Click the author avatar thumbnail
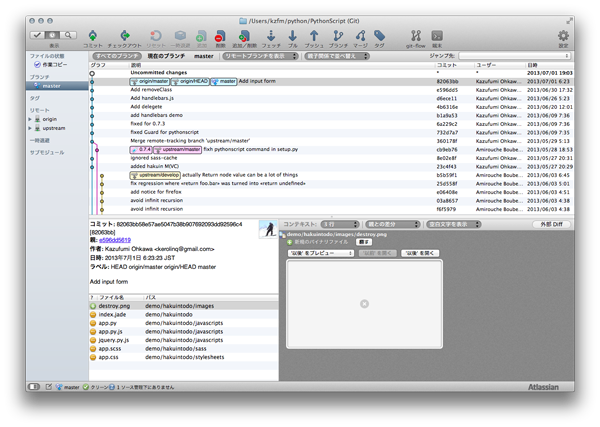 click(x=268, y=229)
